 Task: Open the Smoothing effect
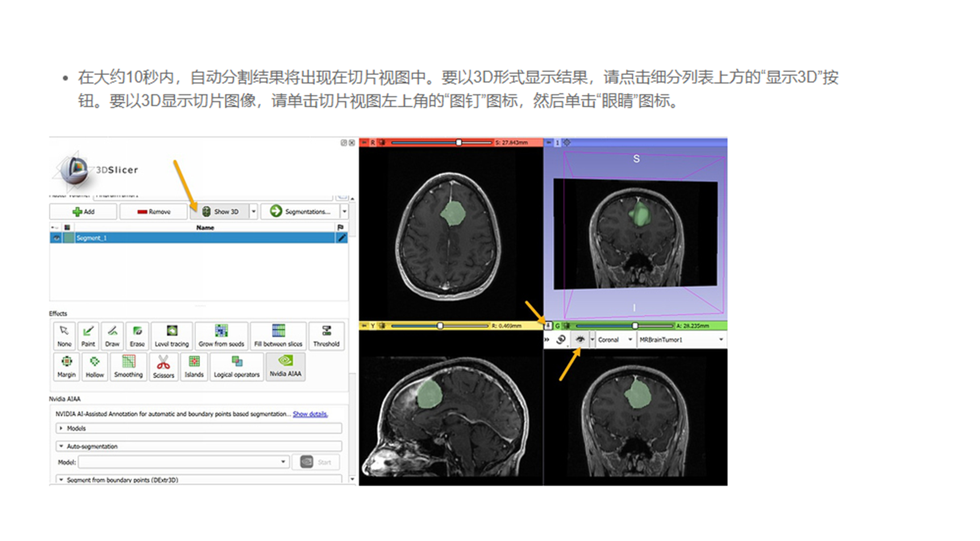coord(128,367)
